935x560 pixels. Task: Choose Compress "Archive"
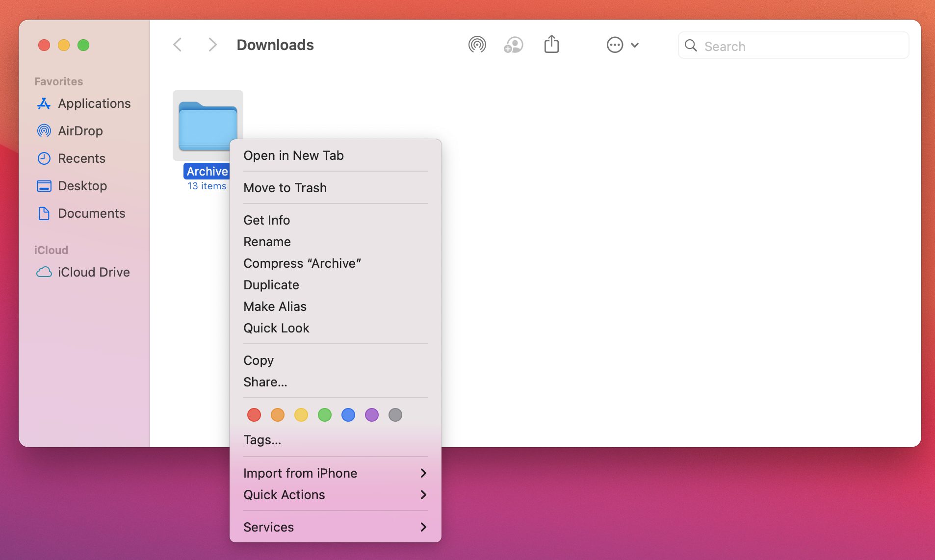[x=336, y=263]
